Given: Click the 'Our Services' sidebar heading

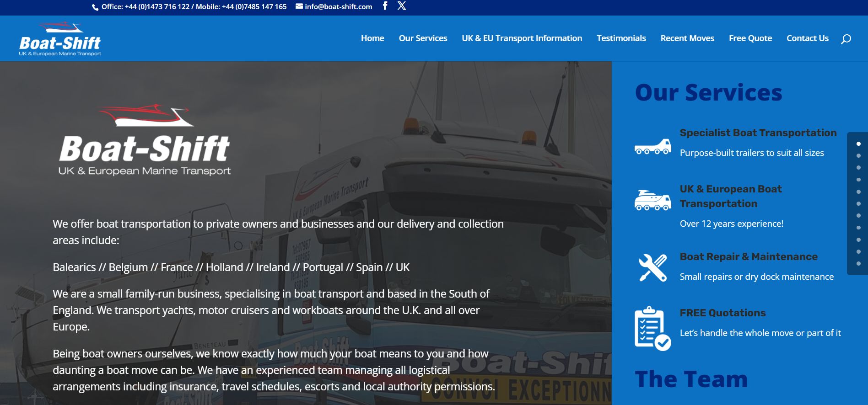Looking at the screenshot, I should pos(709,93).
